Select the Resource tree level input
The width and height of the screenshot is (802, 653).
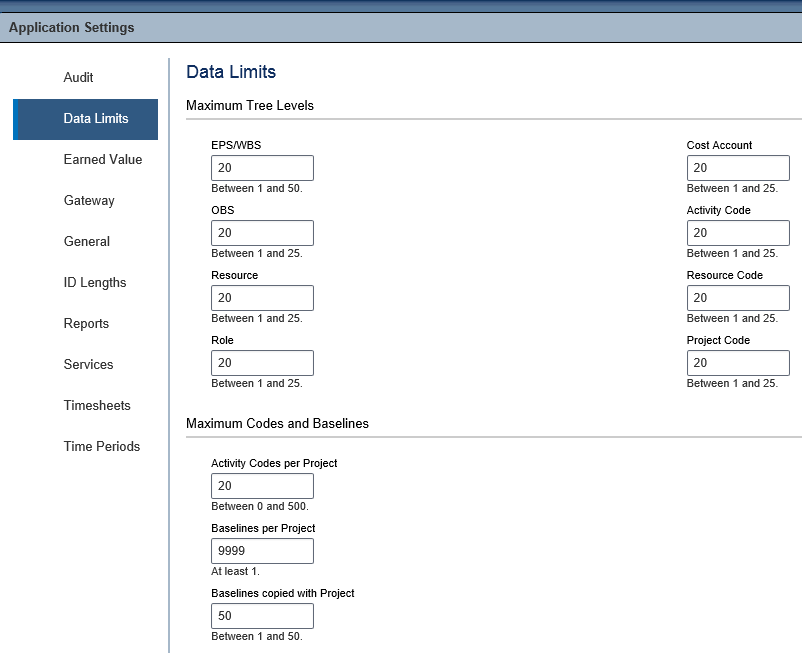(262, 297)
